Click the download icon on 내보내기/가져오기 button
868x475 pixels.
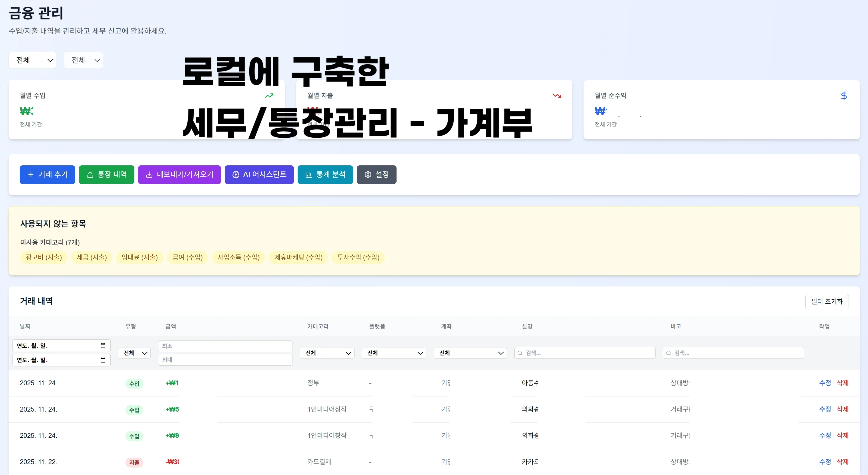click(x=149, y=175)
